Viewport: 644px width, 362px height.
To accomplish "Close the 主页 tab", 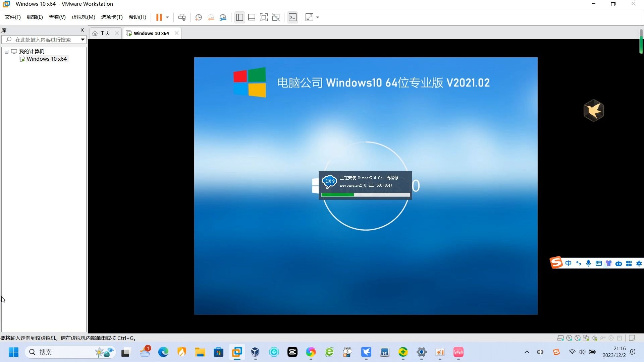I will [x=117, y=33].
